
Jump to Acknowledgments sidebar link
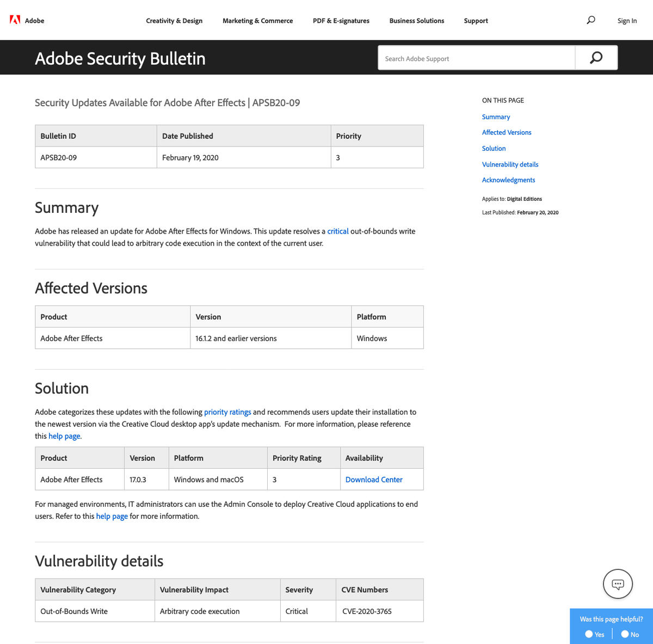coord(508,180)
